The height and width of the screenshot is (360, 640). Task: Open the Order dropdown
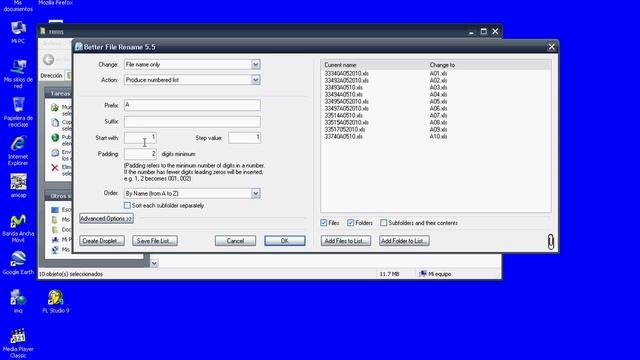(x=256, y=193)
